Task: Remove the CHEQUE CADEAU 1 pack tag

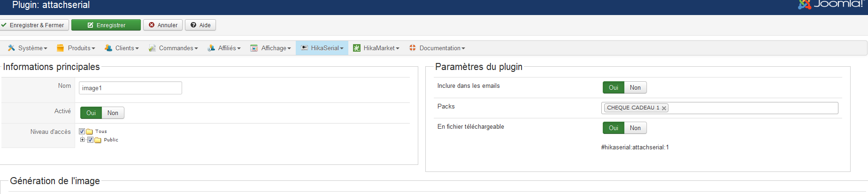Action: click(664, 108)
